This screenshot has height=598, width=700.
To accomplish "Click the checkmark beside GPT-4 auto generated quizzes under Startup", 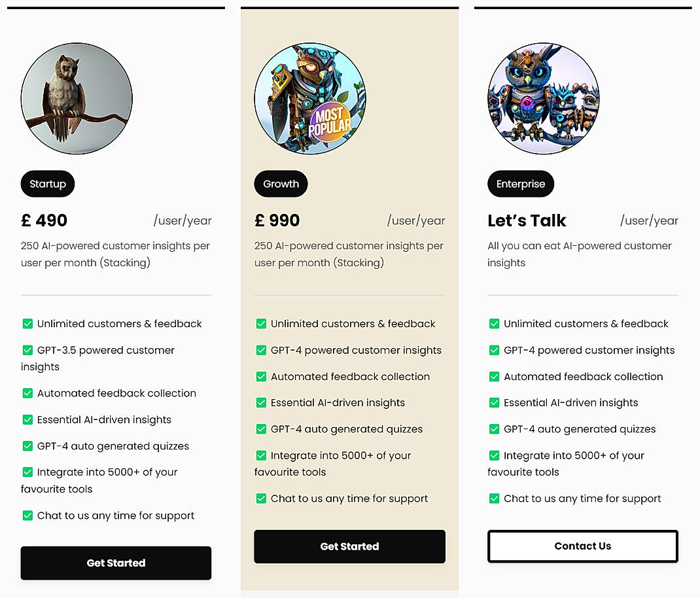I will (x=27, y=446).
